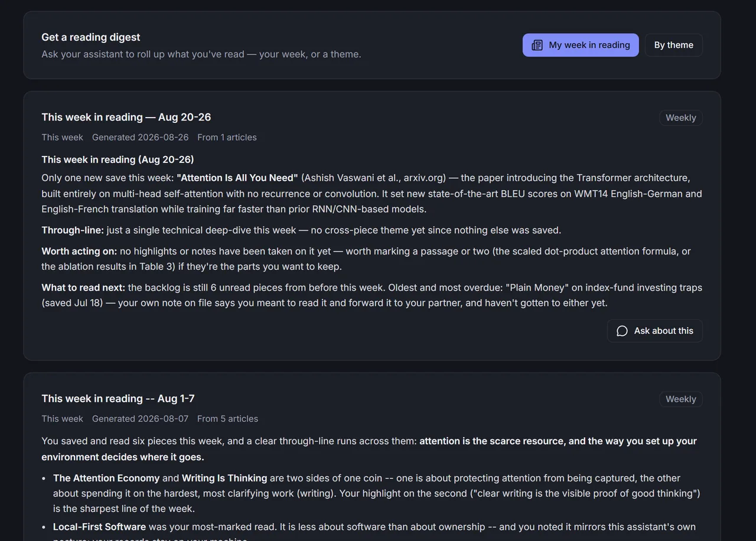Image resolution: width=756 pixels, height=541 pixels.
Task: Click the newspaper icon beside My week in reading
Action: click(x=537, y=45)
